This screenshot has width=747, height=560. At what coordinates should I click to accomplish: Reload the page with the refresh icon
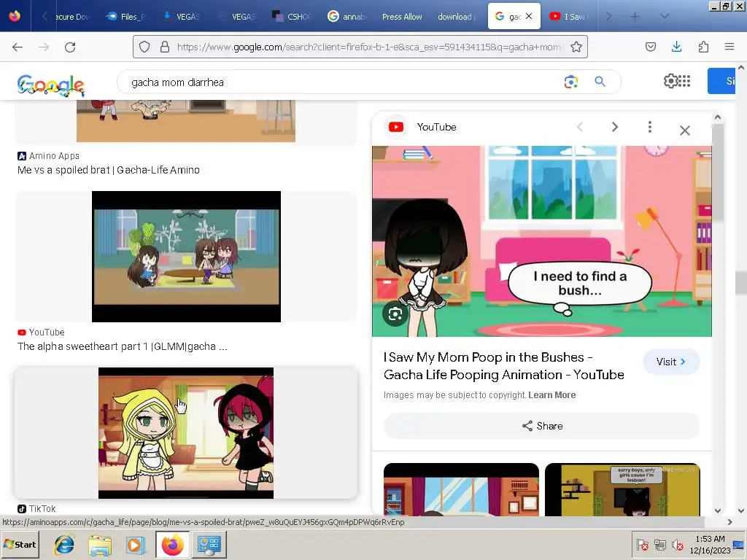tap(70, 47)
